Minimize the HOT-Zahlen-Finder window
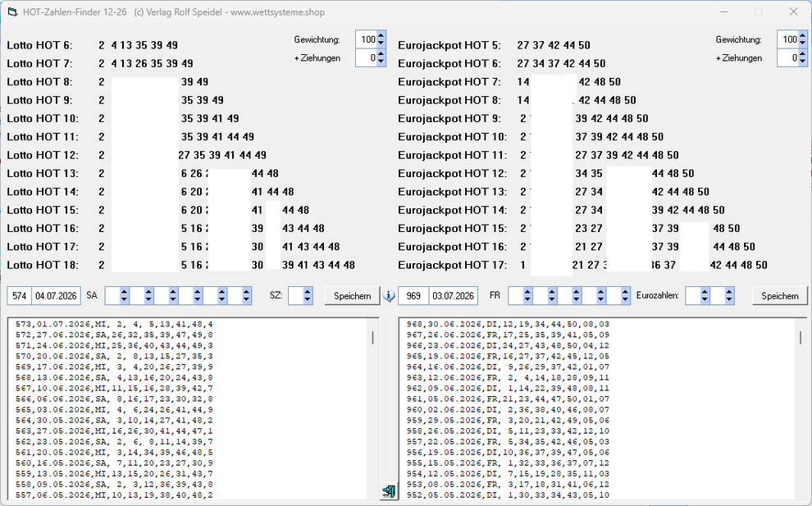This screenshot has width=812, height=506. click(724, 11)
